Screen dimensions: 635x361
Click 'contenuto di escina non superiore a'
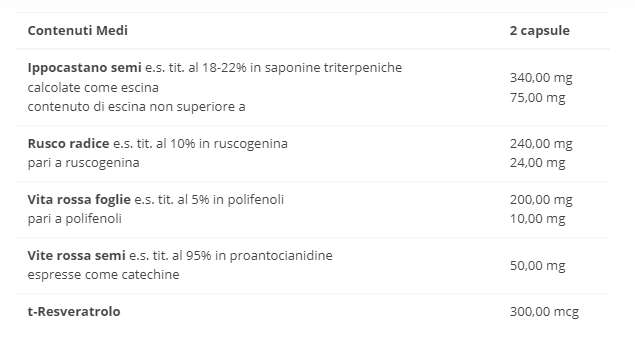click(136, 107)
